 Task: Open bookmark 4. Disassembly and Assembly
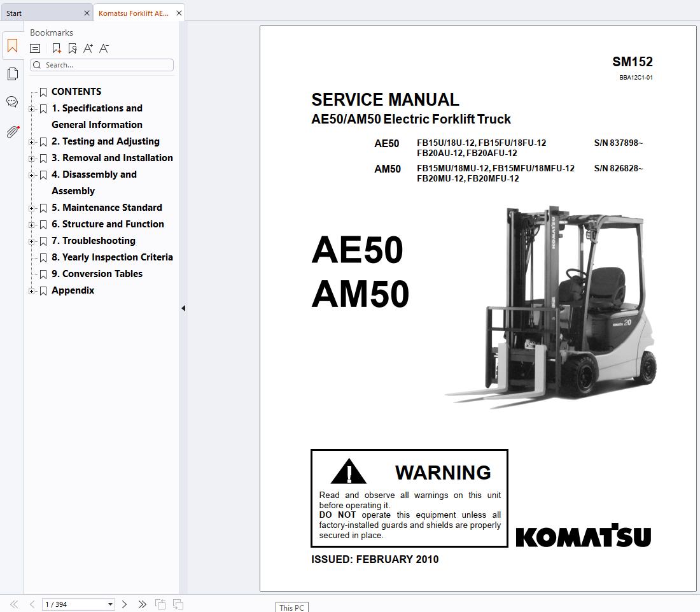pos(94,182)
